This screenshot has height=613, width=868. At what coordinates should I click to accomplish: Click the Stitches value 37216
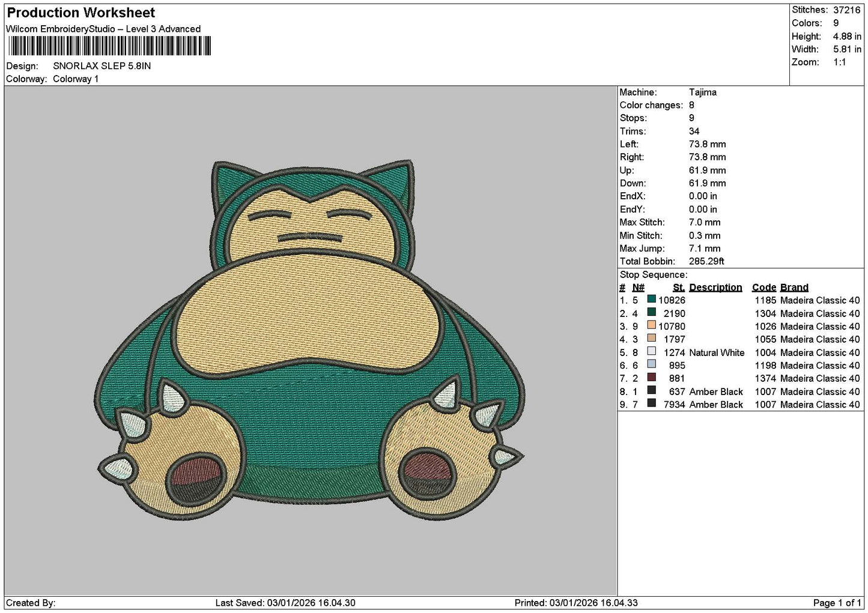tap(847, 10)
